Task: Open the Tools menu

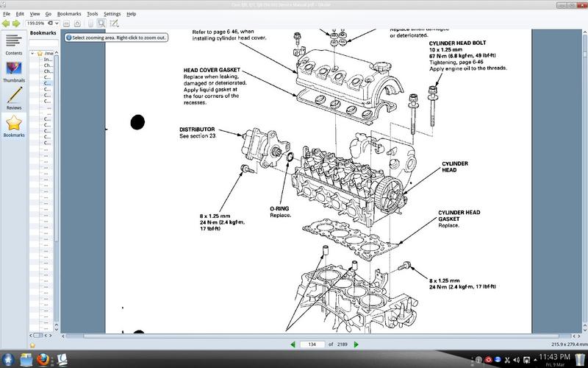Action: 92,14
